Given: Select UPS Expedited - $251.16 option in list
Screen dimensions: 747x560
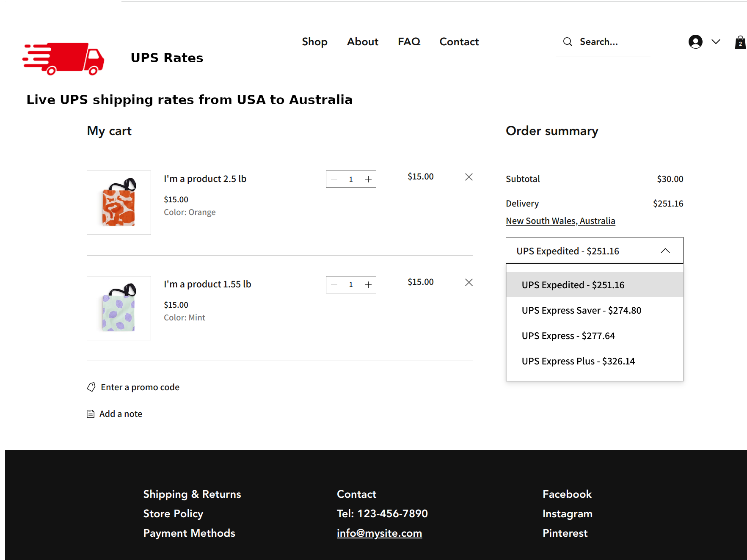Looking at the screenshot, I should pyautogui.click(x=595, y=284).
